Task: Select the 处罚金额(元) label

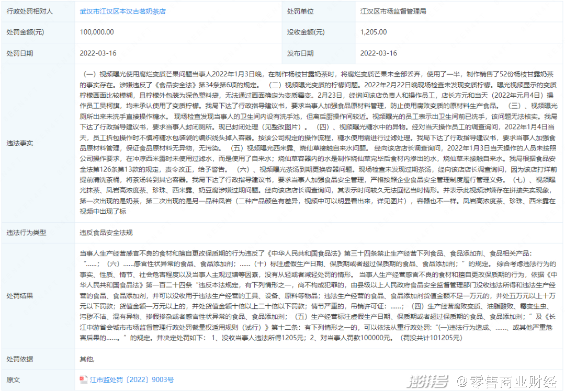Action: (x=25, y=32)
